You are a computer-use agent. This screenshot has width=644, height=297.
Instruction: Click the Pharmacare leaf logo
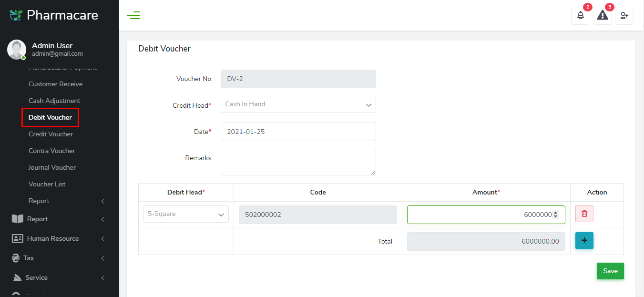(16, 15)
